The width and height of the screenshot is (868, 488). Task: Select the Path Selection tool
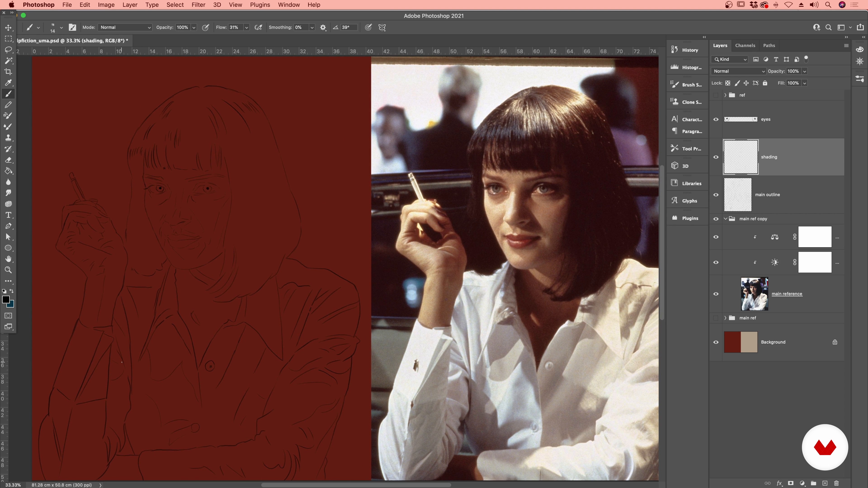pos(8,237)
